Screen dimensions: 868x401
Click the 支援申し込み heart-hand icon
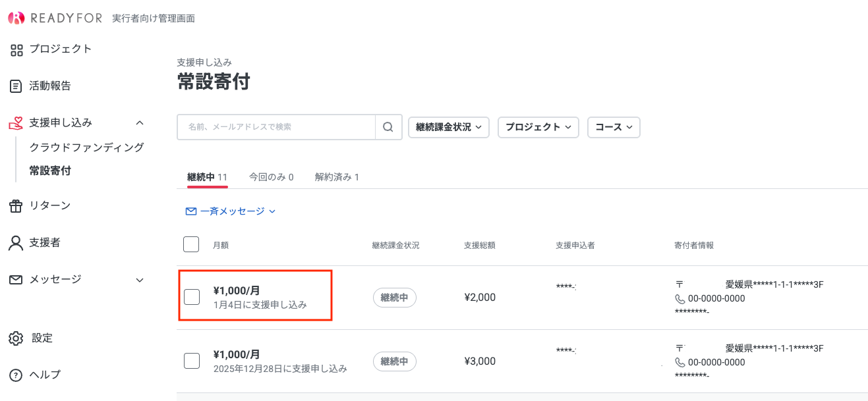pos(16,123)
